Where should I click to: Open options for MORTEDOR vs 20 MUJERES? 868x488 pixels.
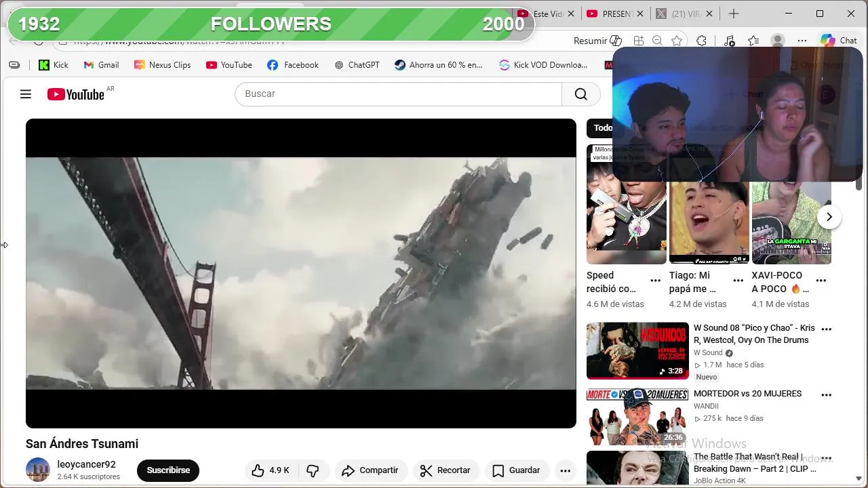(827, 394)
